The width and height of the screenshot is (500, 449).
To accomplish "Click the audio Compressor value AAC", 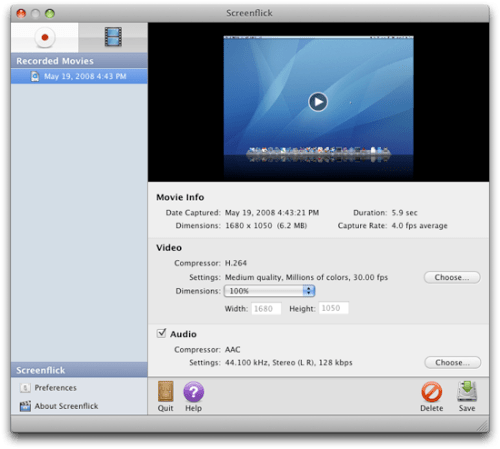I will tap(232, 349).
